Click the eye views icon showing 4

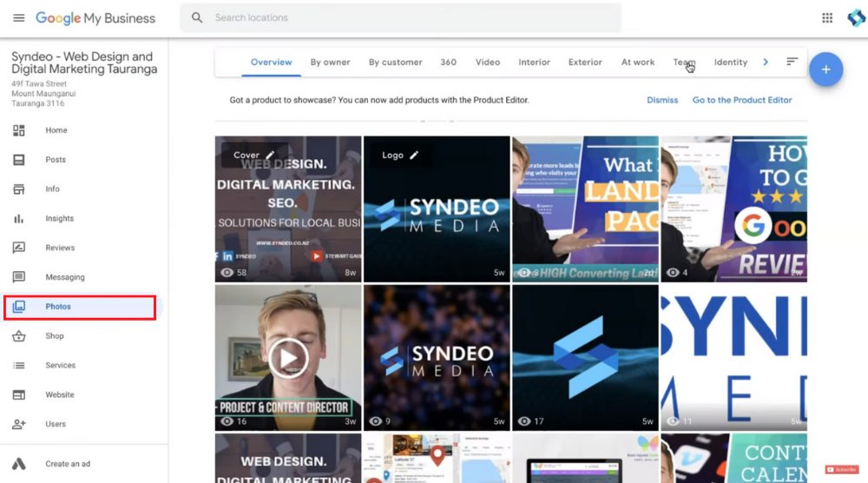click(x=673, y=273)
